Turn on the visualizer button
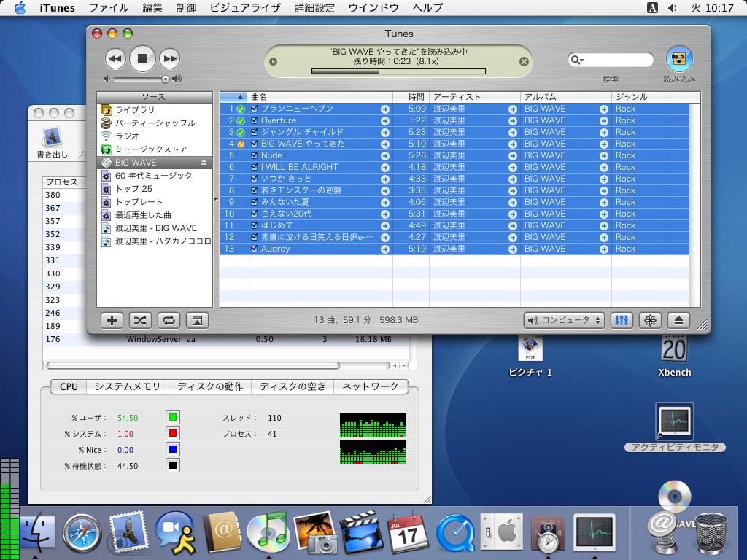 point(650,321)
